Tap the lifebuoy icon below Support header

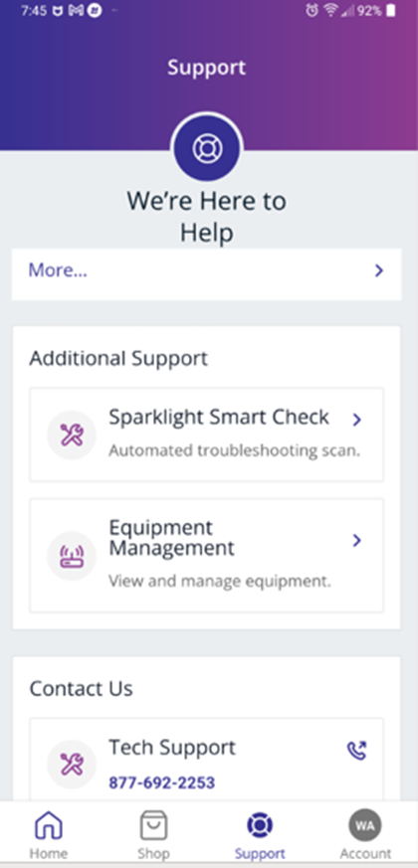click(207, 148)
